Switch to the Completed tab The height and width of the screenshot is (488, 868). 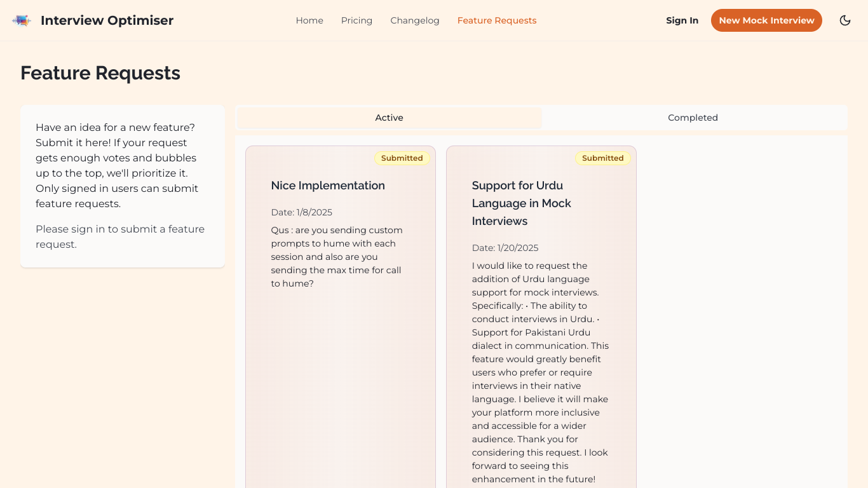point(693,118)
